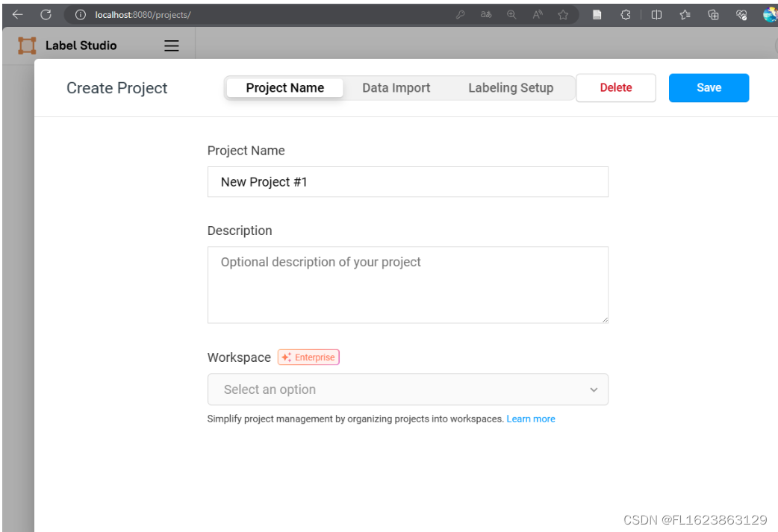Toggle the split screen icon
The image size is (778, 532).
tap(656, 14)
